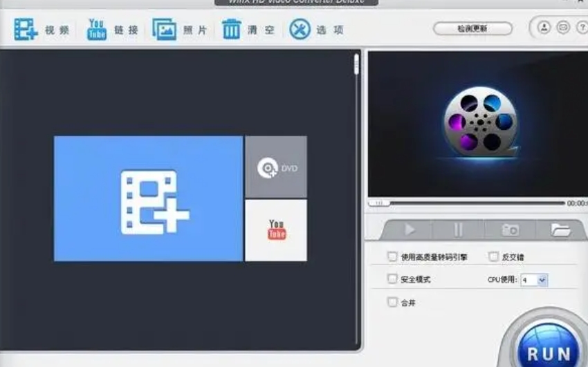Click the 照片 toolbar label
The width and height of the screenshot is (588, 367).
pos(195,30)
